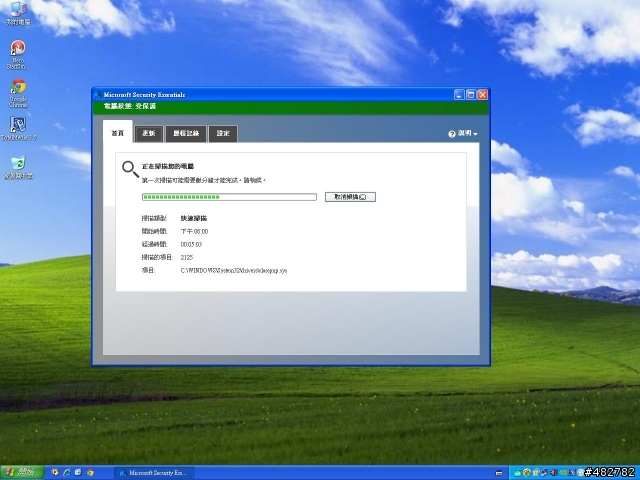Click the start time value 下午 06:00
The width and height of the screenshot is (640, 480).
(x=194, y=231)
